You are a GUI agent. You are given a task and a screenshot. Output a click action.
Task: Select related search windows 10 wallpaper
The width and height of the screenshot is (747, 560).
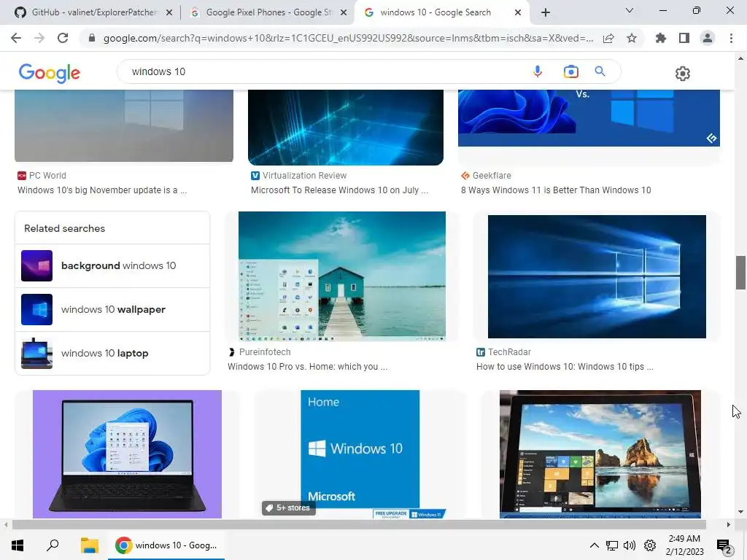(x=112, y=309)
